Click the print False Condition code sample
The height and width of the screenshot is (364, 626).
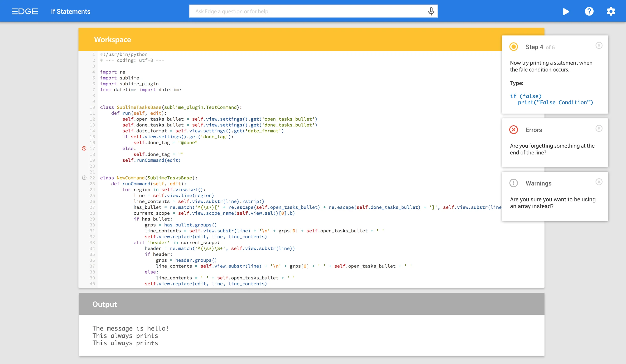(x=555, y=102)
